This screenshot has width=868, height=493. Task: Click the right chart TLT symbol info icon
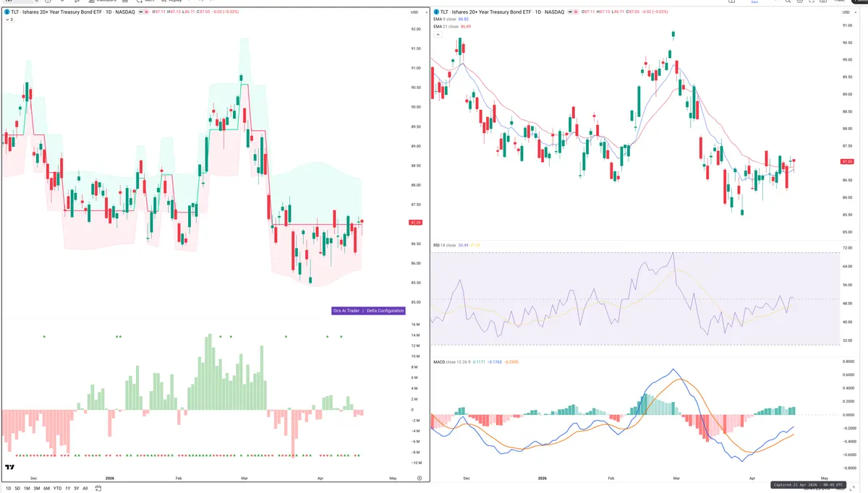tap(435, 12)
